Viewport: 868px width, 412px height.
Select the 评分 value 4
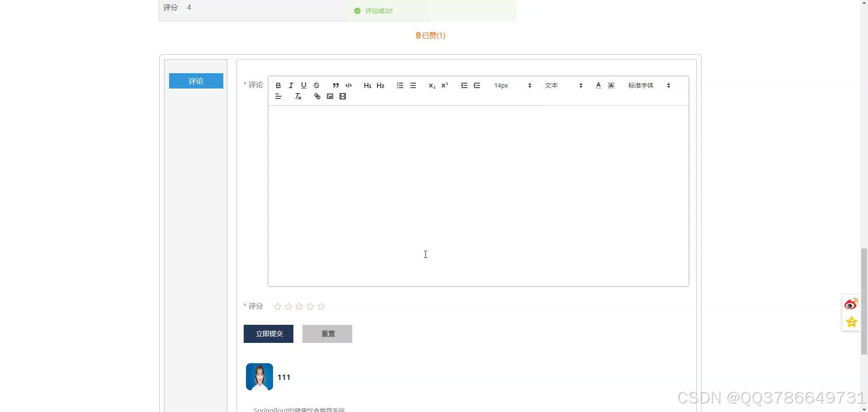(189, 8)
